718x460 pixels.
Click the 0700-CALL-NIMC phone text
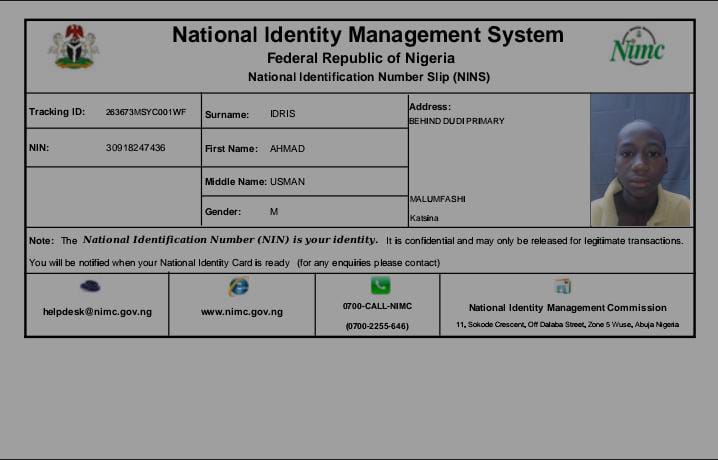[x=377, y=306]
